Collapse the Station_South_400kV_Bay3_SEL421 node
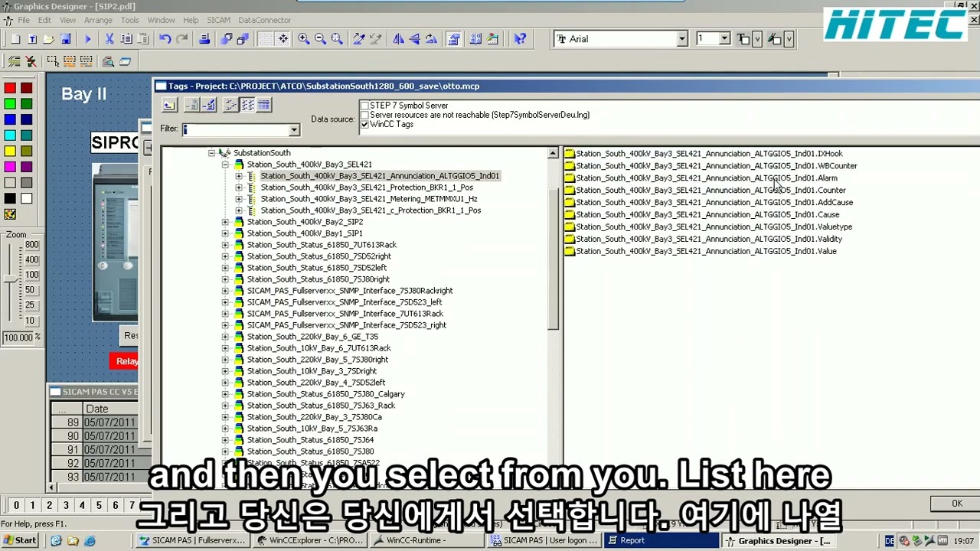980x551 pixels. point(225,165)
